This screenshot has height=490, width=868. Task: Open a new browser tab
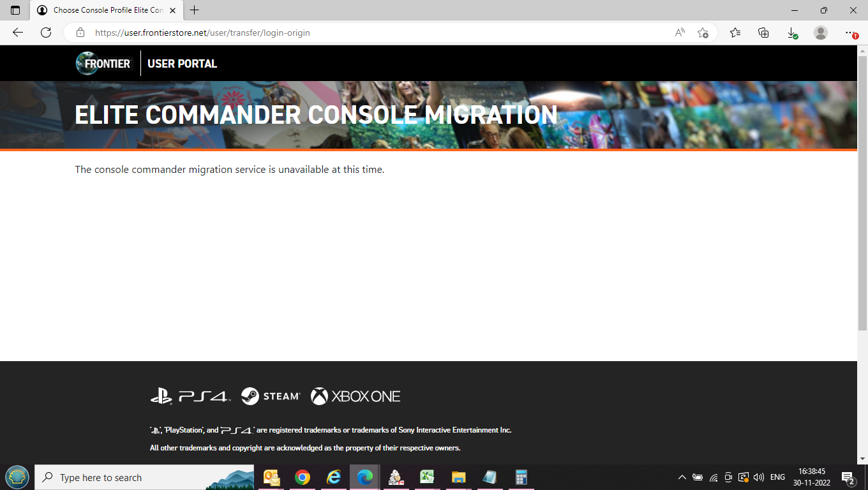coord(194,10)
